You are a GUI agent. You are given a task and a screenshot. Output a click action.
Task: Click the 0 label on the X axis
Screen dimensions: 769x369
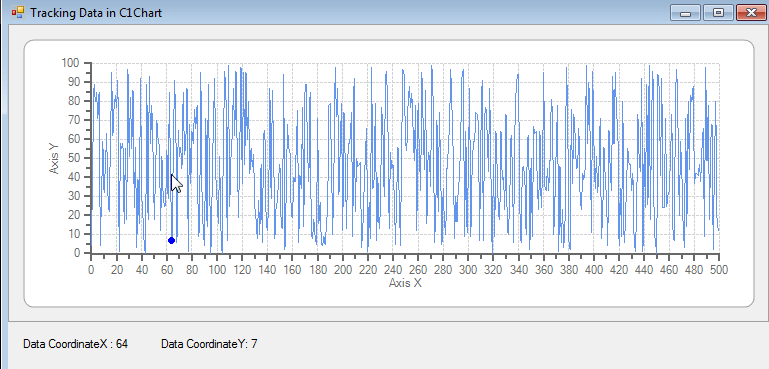(91, 270)
